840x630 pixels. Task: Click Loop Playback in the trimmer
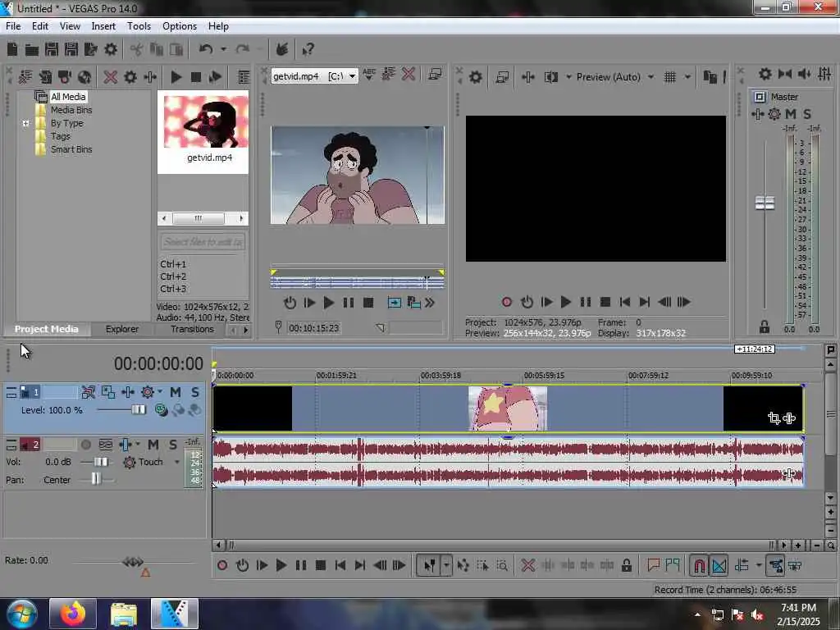(290, 303)
